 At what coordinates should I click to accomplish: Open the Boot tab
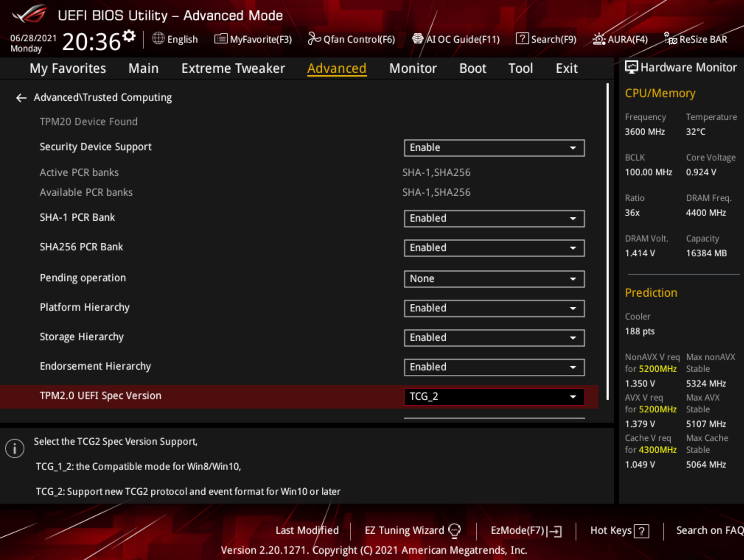pyautogui.click(x=473, y=68)
